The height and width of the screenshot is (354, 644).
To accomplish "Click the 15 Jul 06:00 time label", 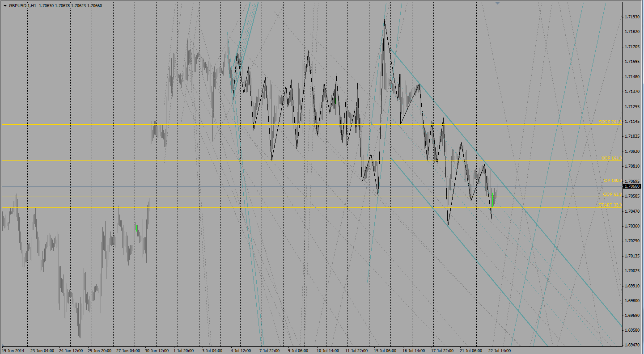I will pos(386,351).
